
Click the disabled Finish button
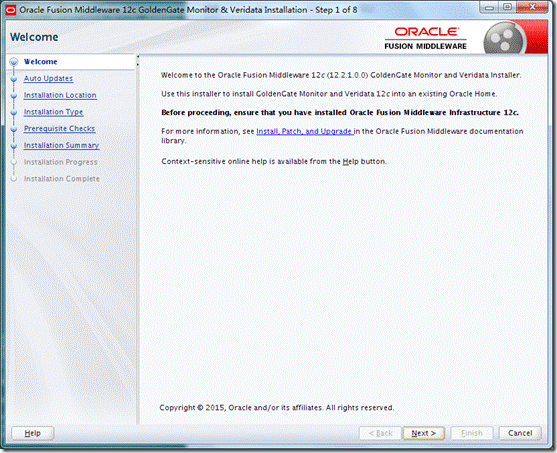(x=472, y=433)
